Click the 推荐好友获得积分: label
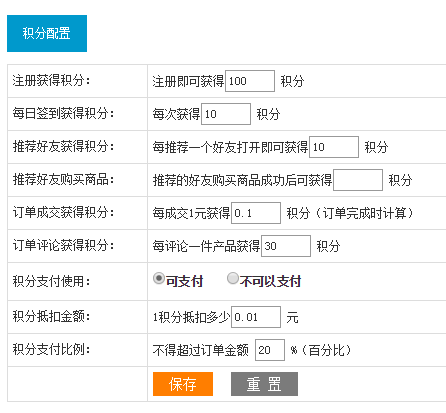The height and width of the screenshot is (413, 446). [64, 147]
